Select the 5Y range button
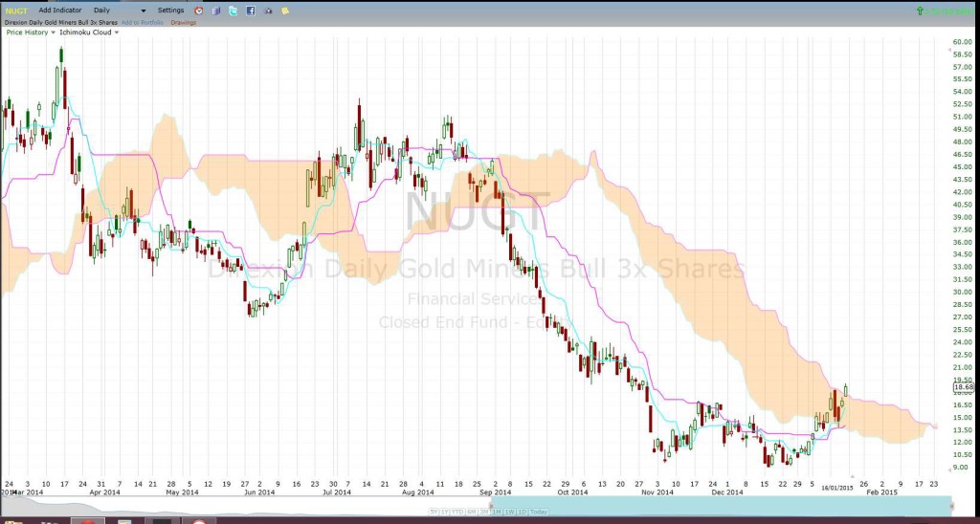The image size is (980, 524). tap(434, 513)
